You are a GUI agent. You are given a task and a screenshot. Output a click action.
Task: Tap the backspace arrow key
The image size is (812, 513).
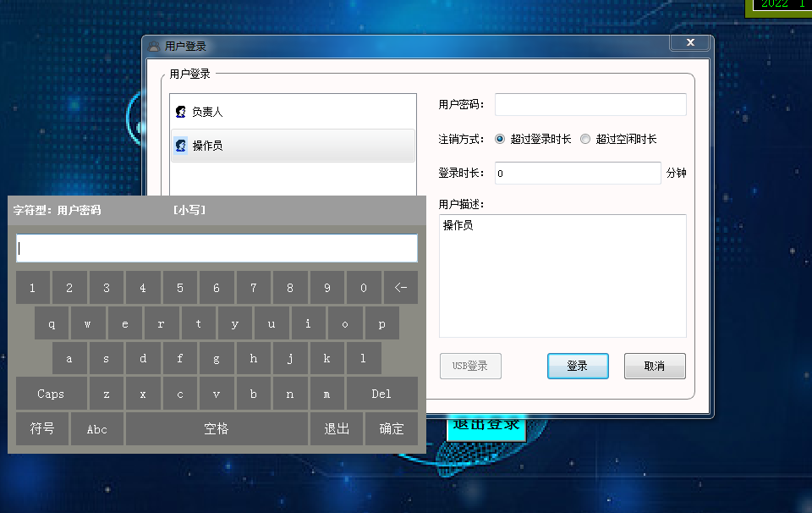pos(401,287)
